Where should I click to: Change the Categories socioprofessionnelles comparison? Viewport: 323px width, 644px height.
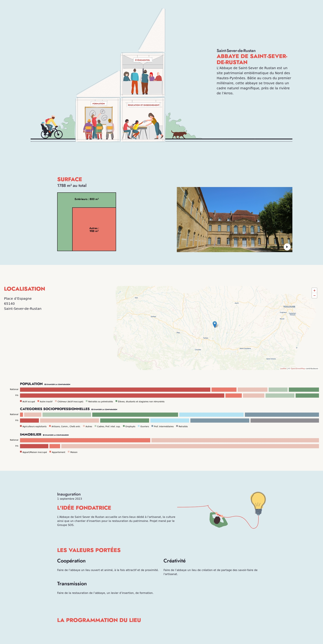104,409
